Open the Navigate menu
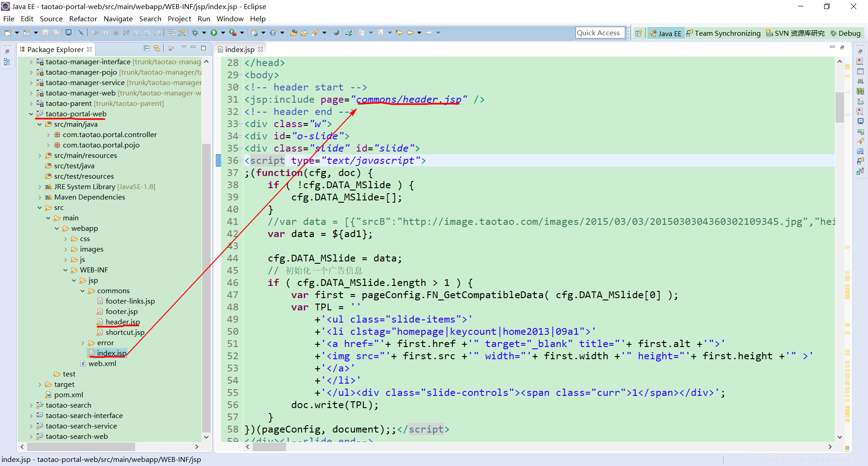Image resolution: width=868 pixels, height=466 pixels. [x=118, y=19]
